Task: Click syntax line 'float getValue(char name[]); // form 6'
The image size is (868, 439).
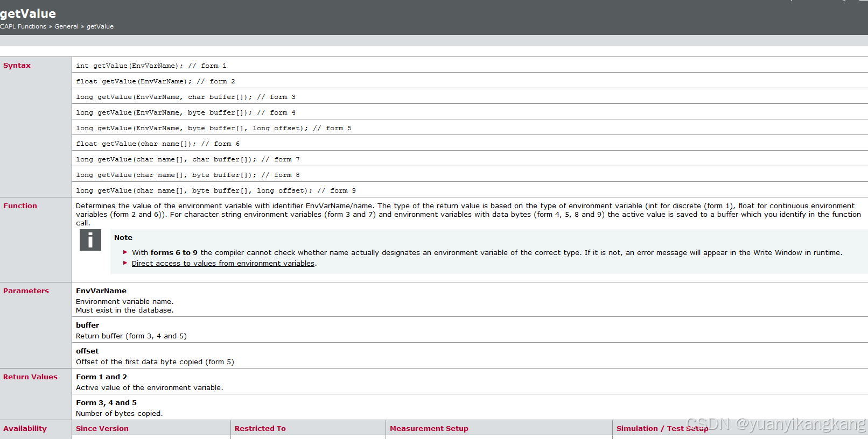Action: (158, 144)
